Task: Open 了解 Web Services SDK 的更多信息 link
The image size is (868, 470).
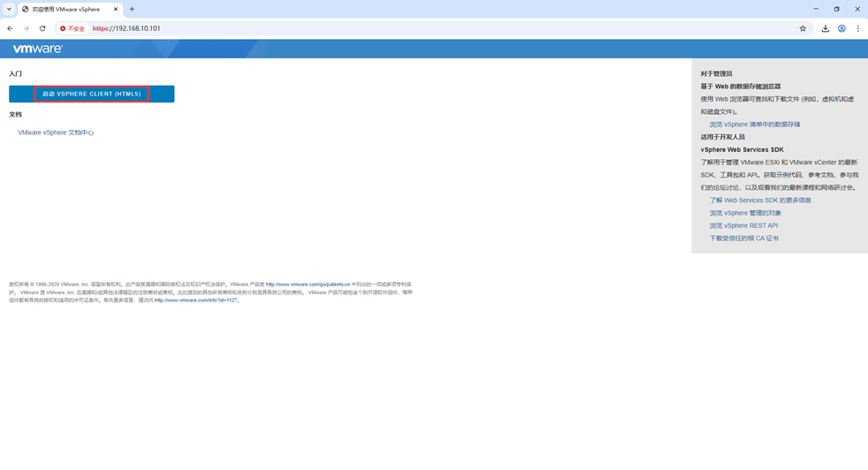Action: (x=759, y=201)
